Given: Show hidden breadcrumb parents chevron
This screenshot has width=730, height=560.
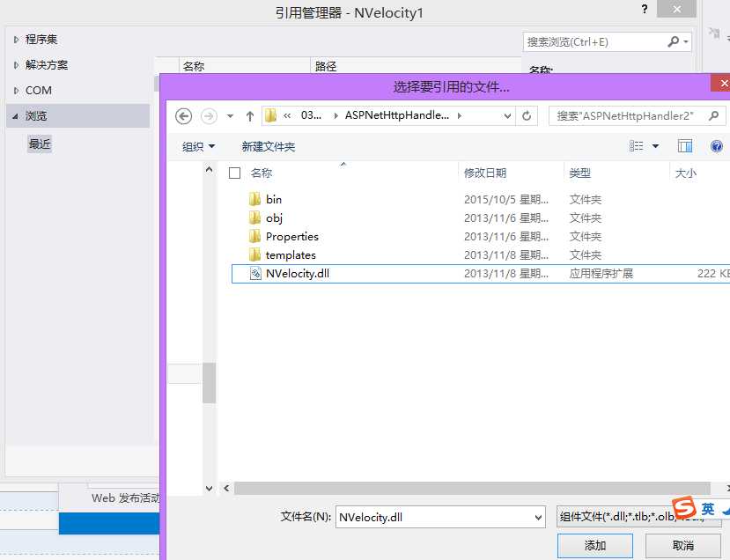Looking at the screenshot, I should 287,116.
